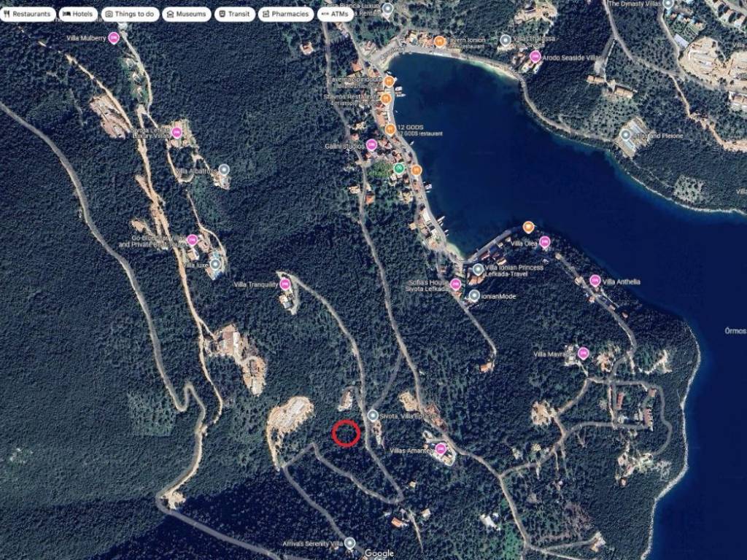Image resolution: width=747 pixels, height=560 pixels.
Task: Click the Museums category chip
Action: [185, 14]
